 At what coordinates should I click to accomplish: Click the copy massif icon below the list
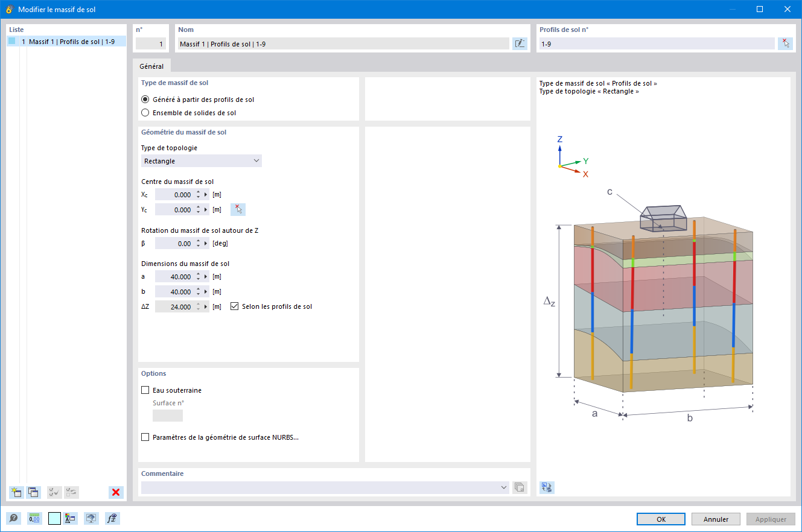pos(33,492)
